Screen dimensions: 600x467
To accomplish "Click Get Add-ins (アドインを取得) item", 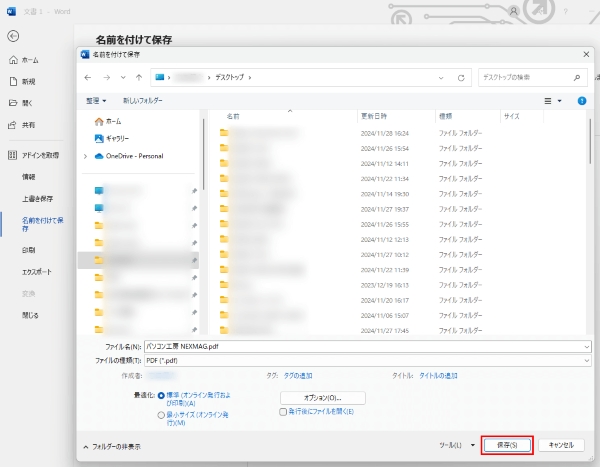I will pos(34,155).
